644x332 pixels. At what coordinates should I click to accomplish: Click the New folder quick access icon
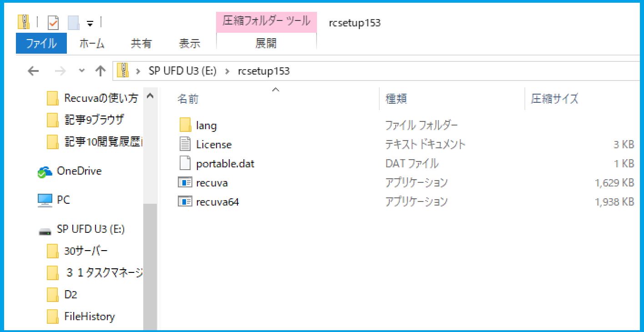click(x=73, y=22)
